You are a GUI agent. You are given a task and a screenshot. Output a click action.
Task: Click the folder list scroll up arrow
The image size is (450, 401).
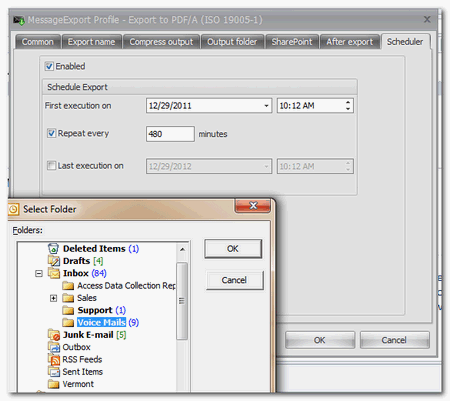(x=182, y=249)
